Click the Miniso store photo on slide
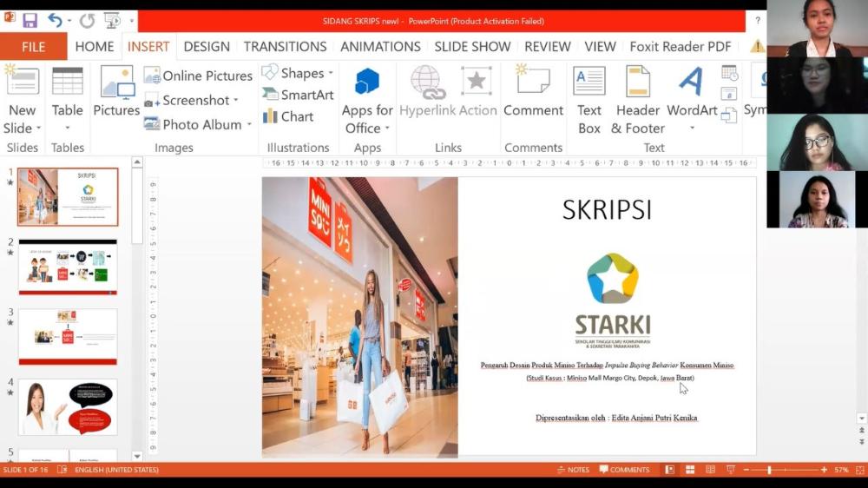Screen dimensions: 868x488 (x=360, y=318)
